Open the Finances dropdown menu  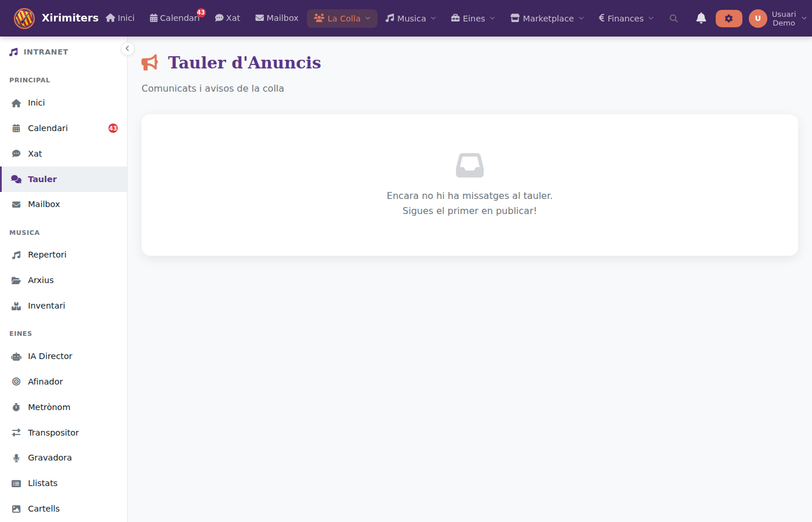[x=626, y=19]
